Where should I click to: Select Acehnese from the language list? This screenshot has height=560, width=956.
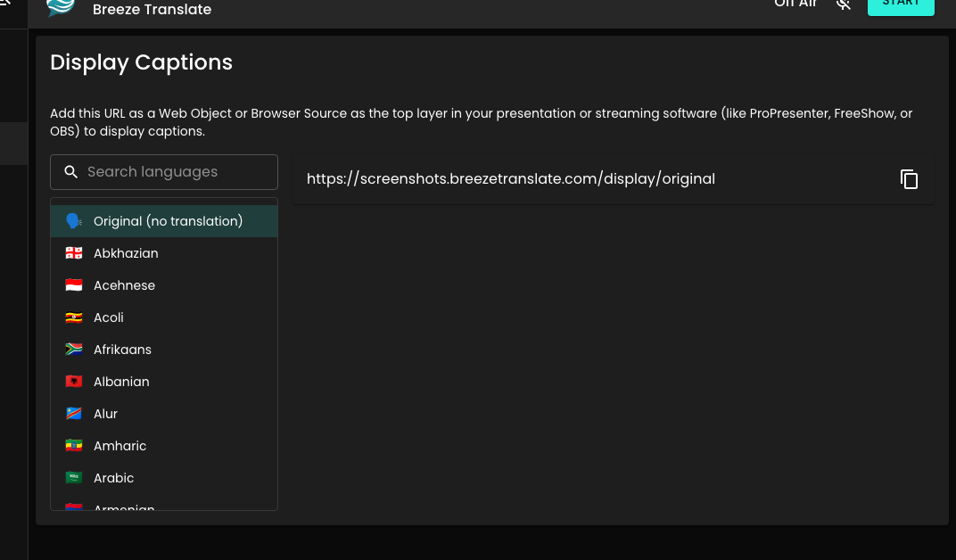[x=164, y=285]
